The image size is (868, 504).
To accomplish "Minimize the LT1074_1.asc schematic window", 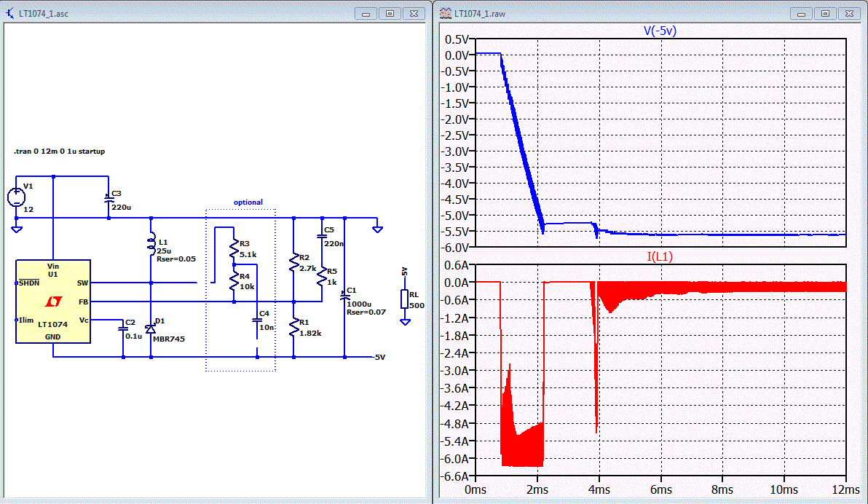I will pos(366,13).
